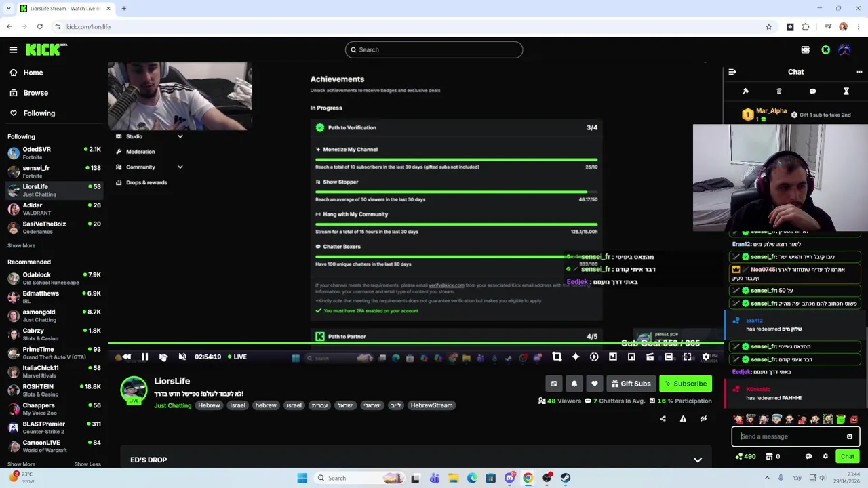Click the Gift Subs button
This screenshot has width=868, height=488.
[x=631, y=384]
